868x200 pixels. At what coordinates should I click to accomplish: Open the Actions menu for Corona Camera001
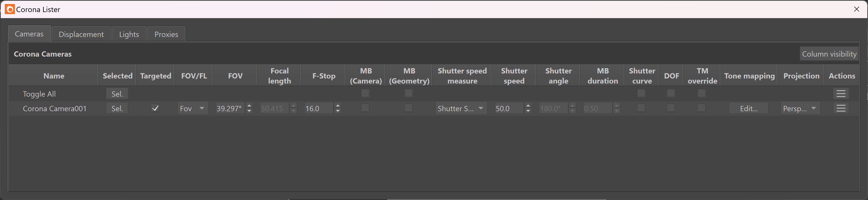click(841, 108)
